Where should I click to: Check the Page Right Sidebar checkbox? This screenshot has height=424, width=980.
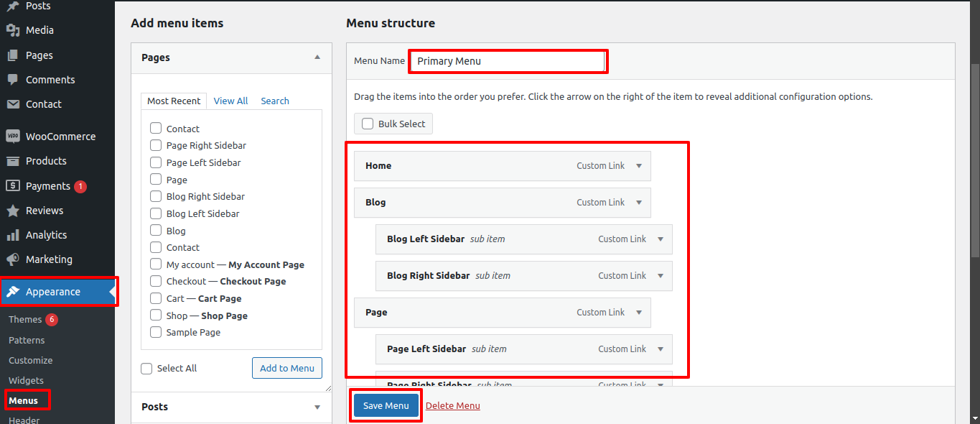[156, 145]
